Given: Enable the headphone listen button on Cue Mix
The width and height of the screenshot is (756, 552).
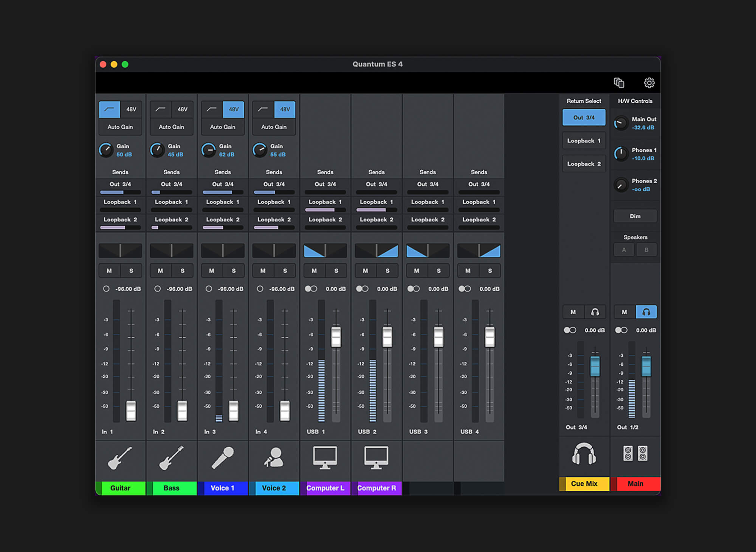Looking at the screenshot, I should [595, 312].
